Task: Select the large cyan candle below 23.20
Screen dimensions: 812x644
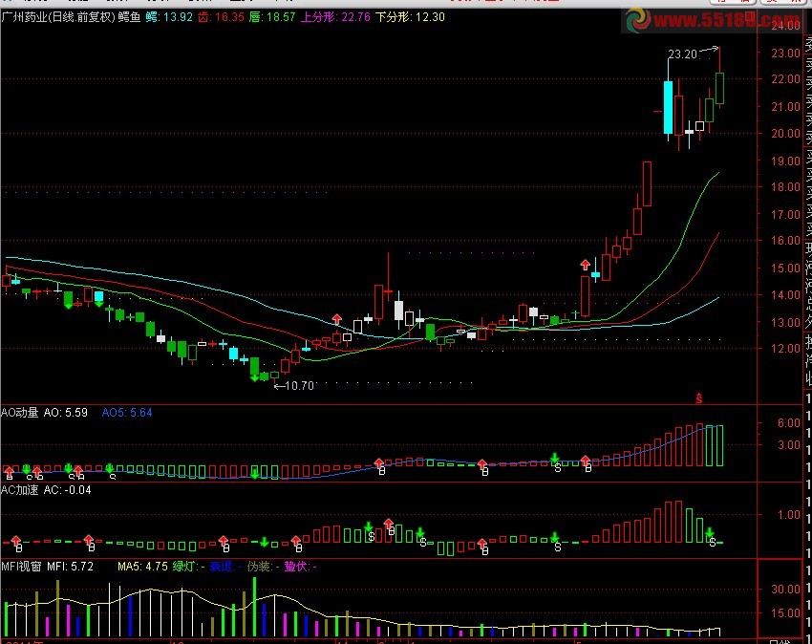Action: pyautogui.click(x=669, y=107)
